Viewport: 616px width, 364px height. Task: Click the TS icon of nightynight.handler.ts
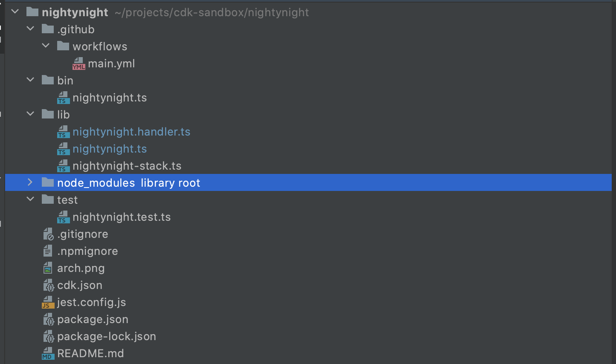point(63,132)
